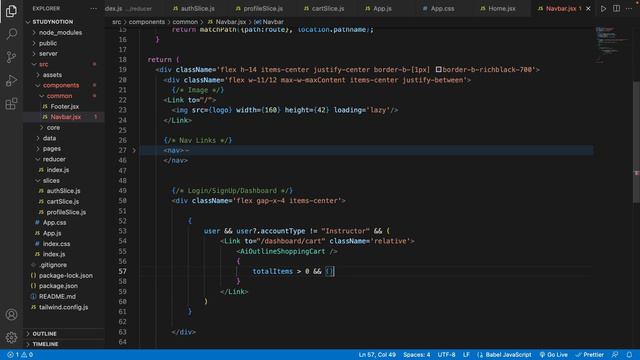Open tailwind.config.js file
640x360 pixels.
pos(64,307)
